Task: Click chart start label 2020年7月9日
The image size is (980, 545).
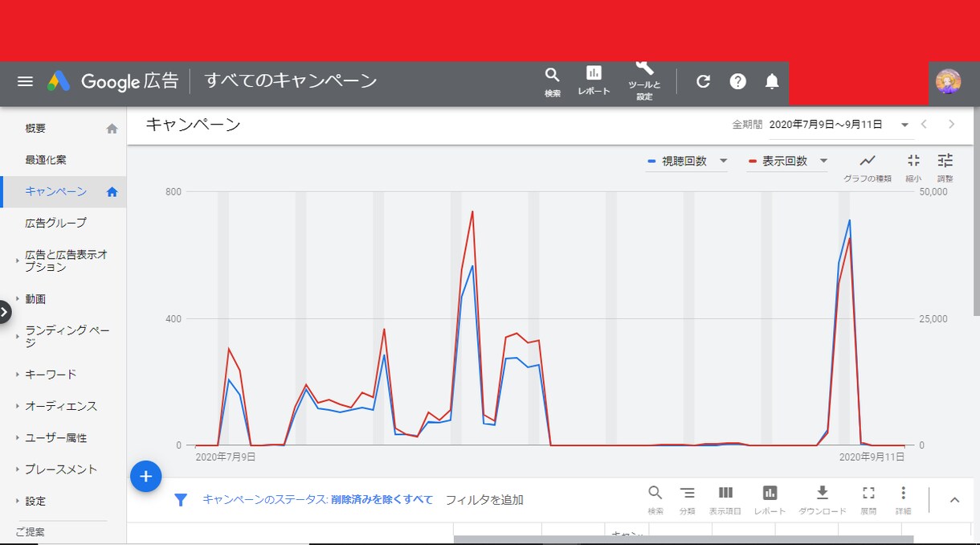Action: 226,457
